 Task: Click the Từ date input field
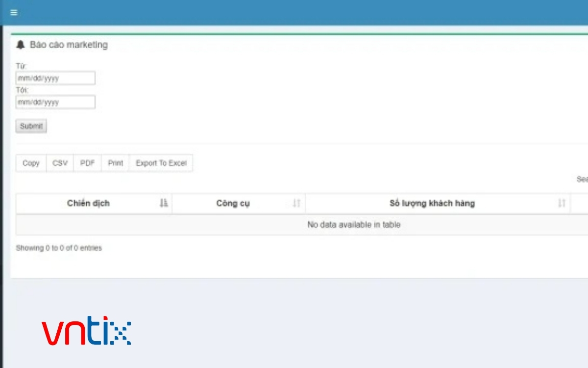(55, 78)
